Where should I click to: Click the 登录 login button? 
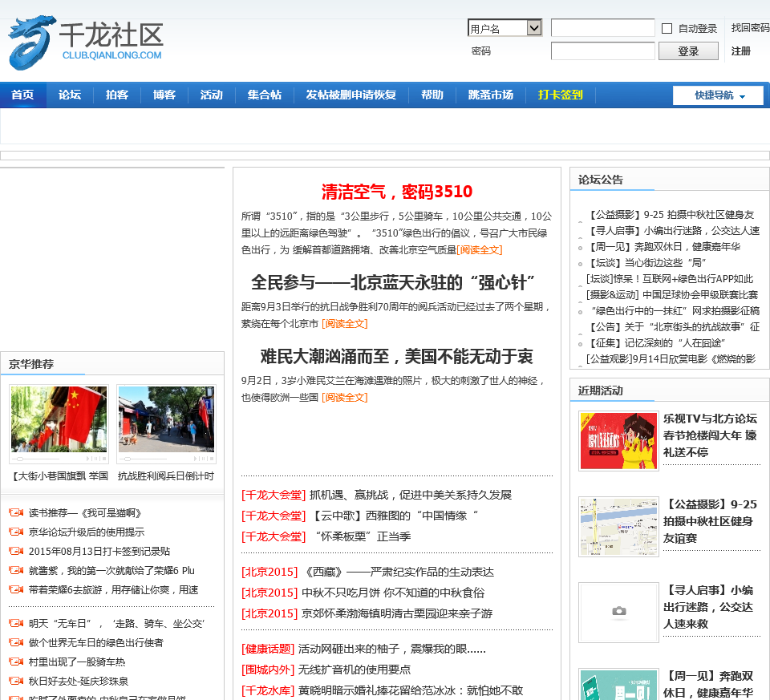(688, 51)
